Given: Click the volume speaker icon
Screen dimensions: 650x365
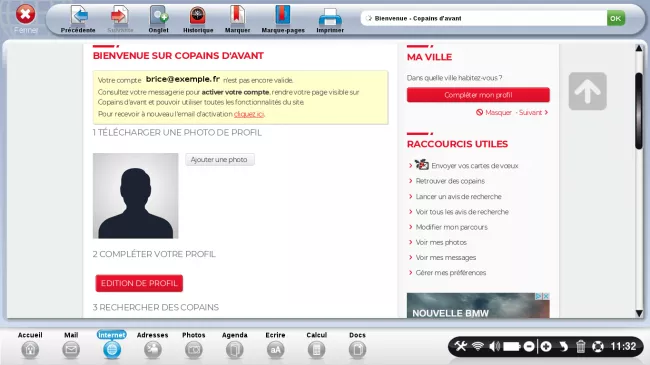Looking at the screenshot, I should point(494,346).
